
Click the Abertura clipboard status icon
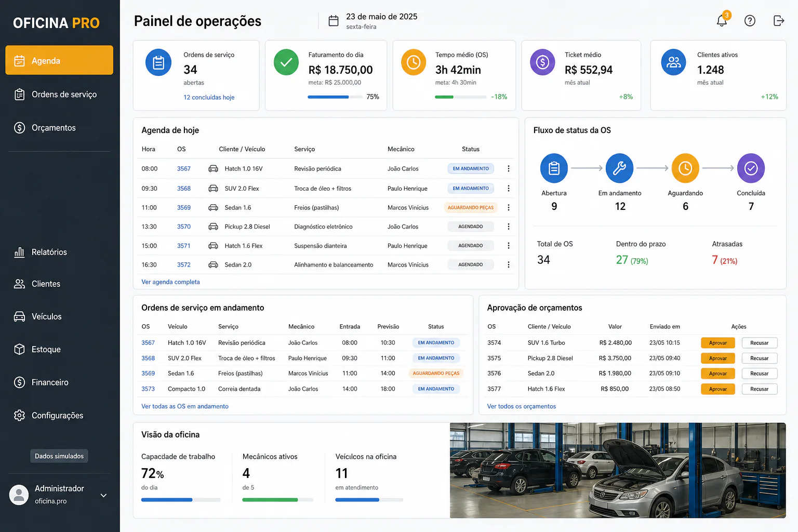point(554,168)
